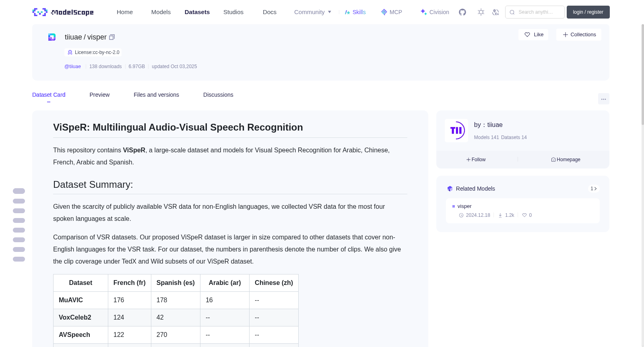The image size is (644, 347).
Task: Click the 'French (fr)' column header
Action: tap(130, 283)
